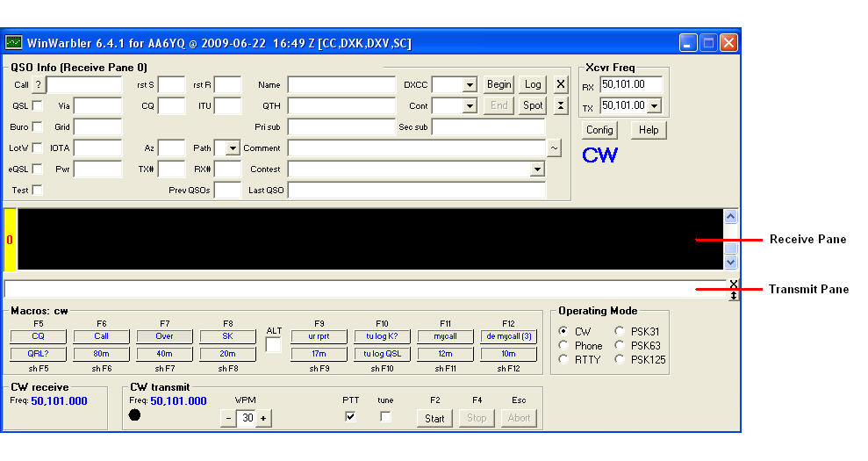The height and width of the screenshot is (461, 868).
Task: Open the Cont dropdown
Action: coord(470,106)
